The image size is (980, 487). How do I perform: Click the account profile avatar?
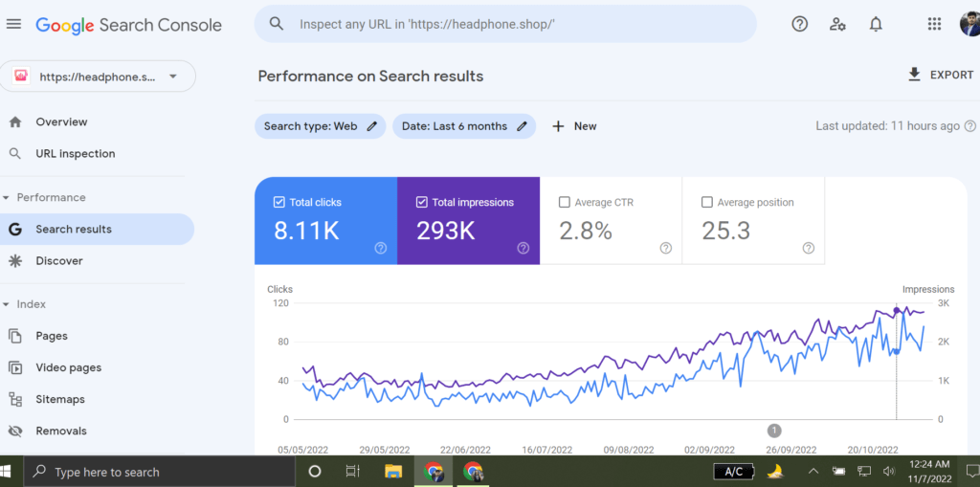[970, 24]
